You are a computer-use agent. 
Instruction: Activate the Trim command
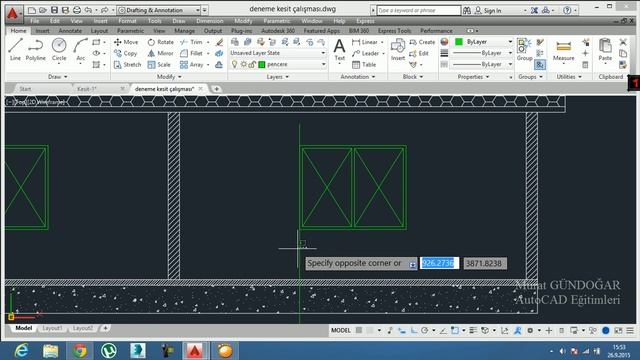pyautogui.click(x=192, y=42)
